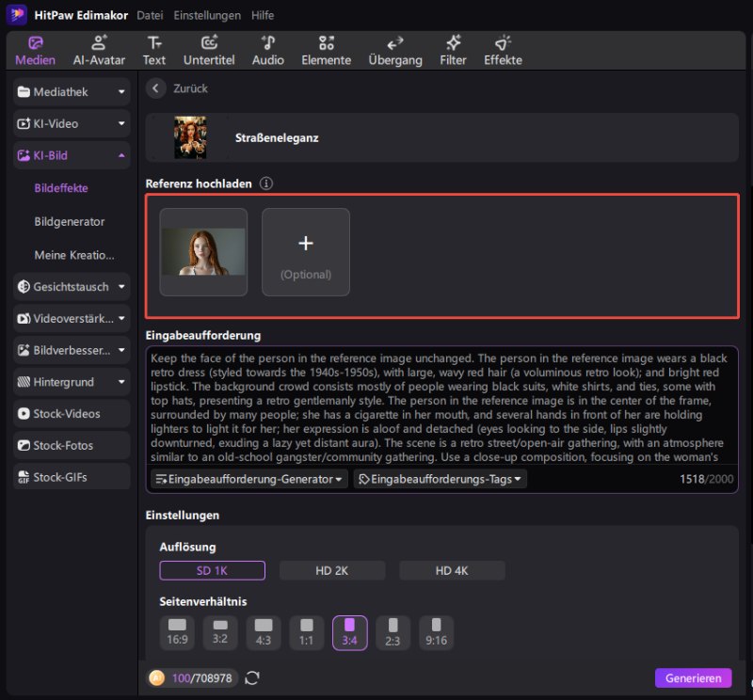Screen dimensions: 753x700
Task: Select the 9:16 aspect ratio
Action: 436,632
